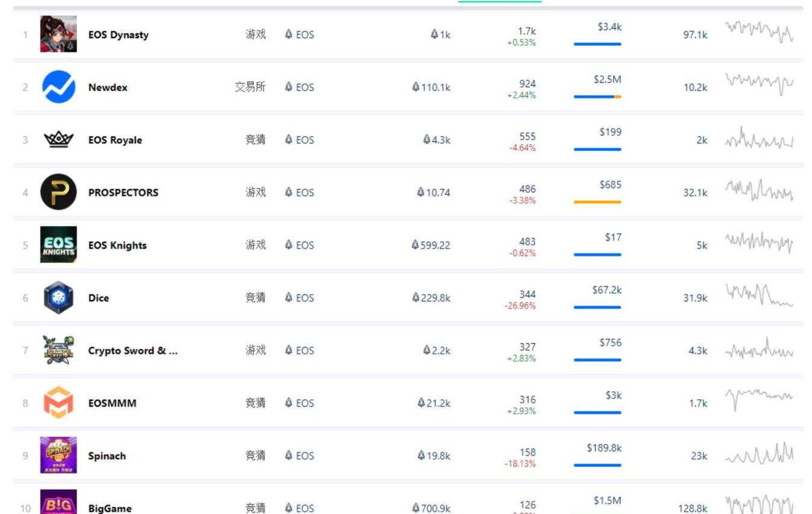Select the 竞猜 category for EOS Royale
This screenshot has height=514, width=812.
click(x=255, y=140)
